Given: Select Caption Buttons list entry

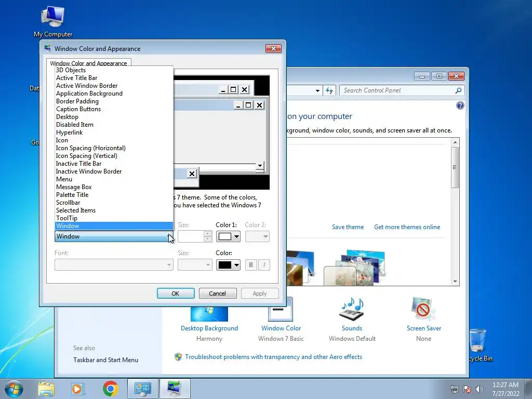Looking at the screenshot, I should (x=114, y=109).
